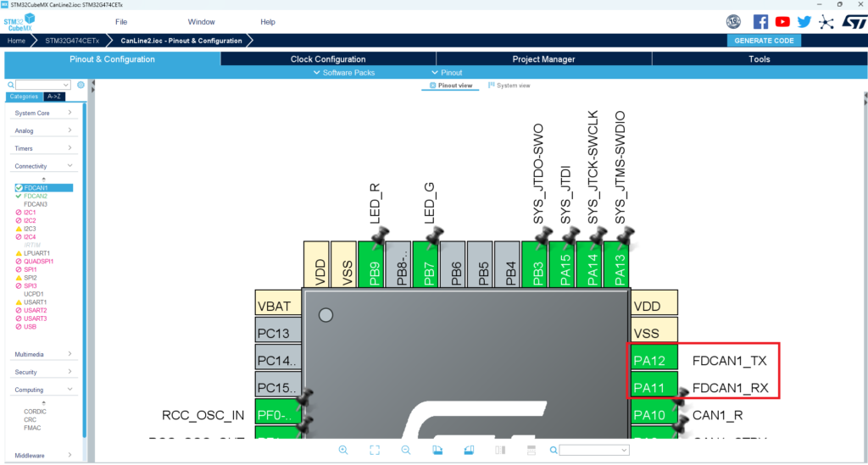Open the YouTube icon link
The width and height of the screenshot is (868, 465).
[x=782, y=22]
